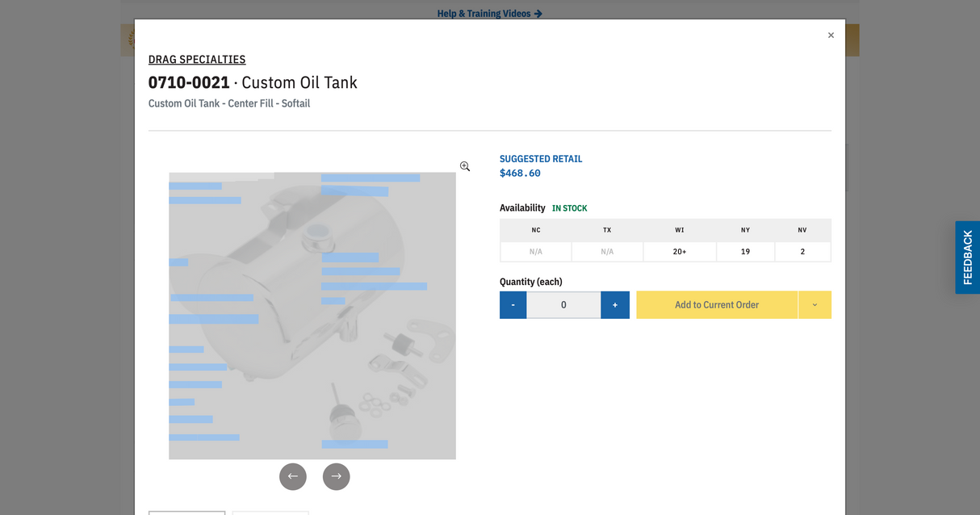Open Help & Training Videos link

[x=490, y=14]
